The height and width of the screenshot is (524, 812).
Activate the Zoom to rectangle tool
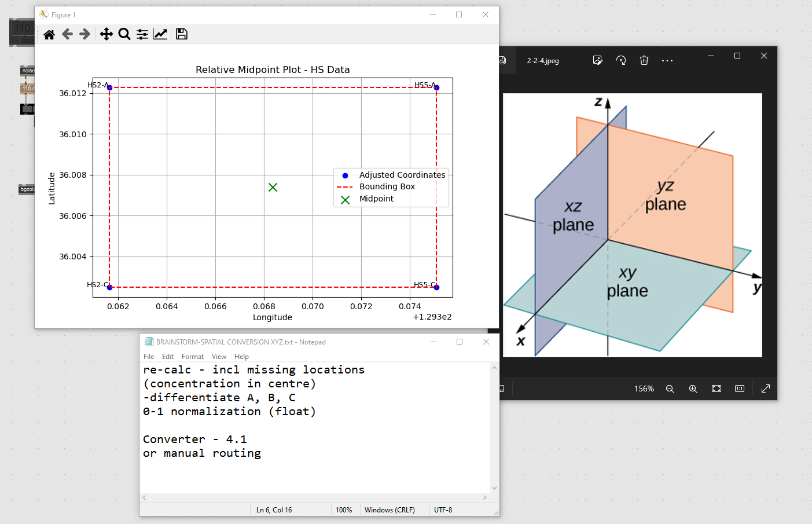pos(124,34)
